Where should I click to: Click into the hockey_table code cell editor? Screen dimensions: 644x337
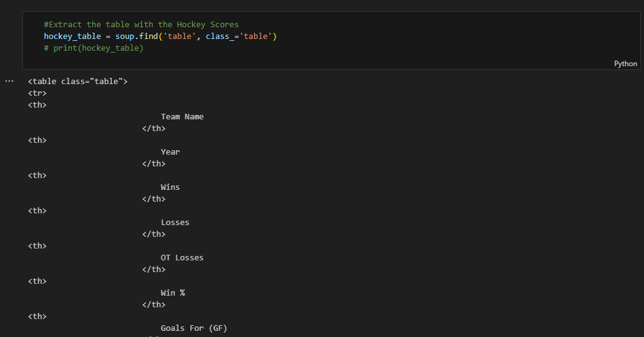click(x=331, y=40)
